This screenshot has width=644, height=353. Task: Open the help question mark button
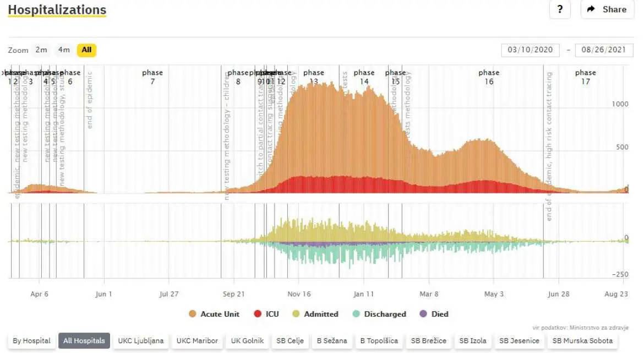(x=560, y=9)
